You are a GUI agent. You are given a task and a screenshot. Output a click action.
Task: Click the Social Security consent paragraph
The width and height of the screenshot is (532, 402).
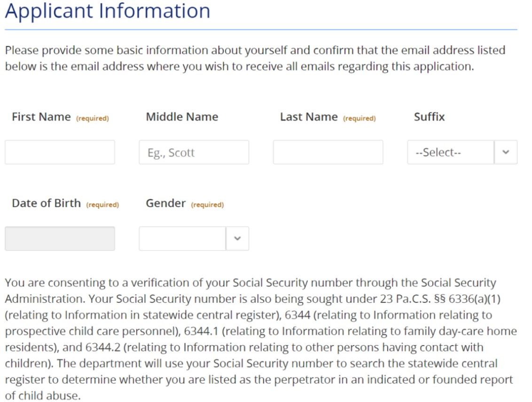pos(261,339)
